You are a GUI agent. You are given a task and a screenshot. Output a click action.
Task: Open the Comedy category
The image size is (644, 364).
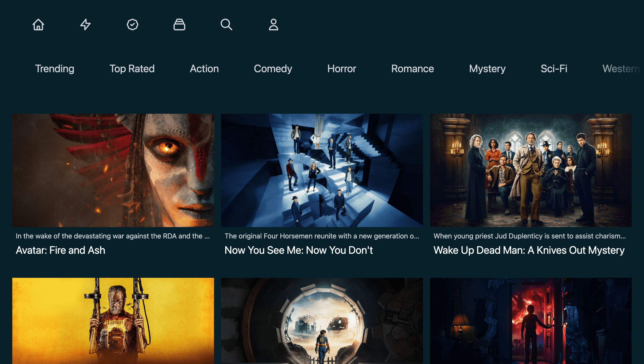click(x=273, y=69)
